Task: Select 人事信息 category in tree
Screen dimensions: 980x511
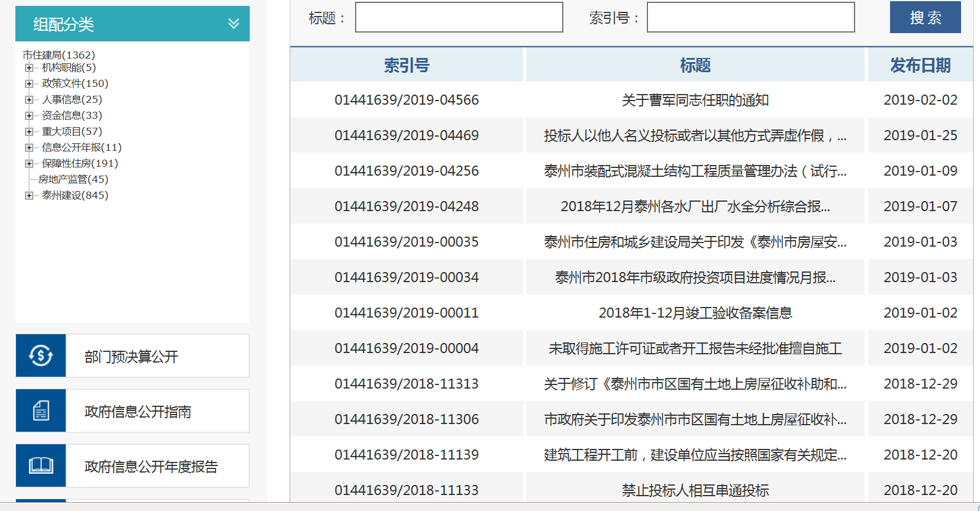Action: [72, 99]
